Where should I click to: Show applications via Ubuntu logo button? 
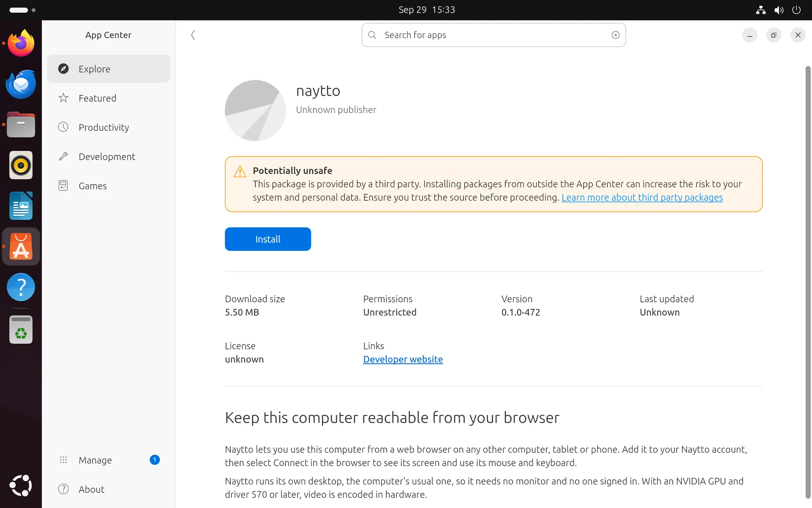pyautogui.click(x=21, y=485)
